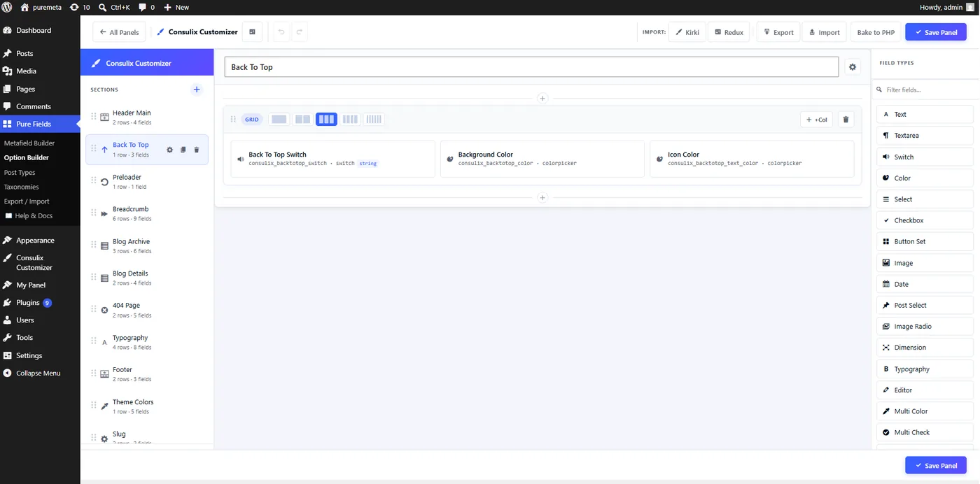Click drag handle for Preloader section
Viewport: 980px width, 484px height.
click(94, 181)
